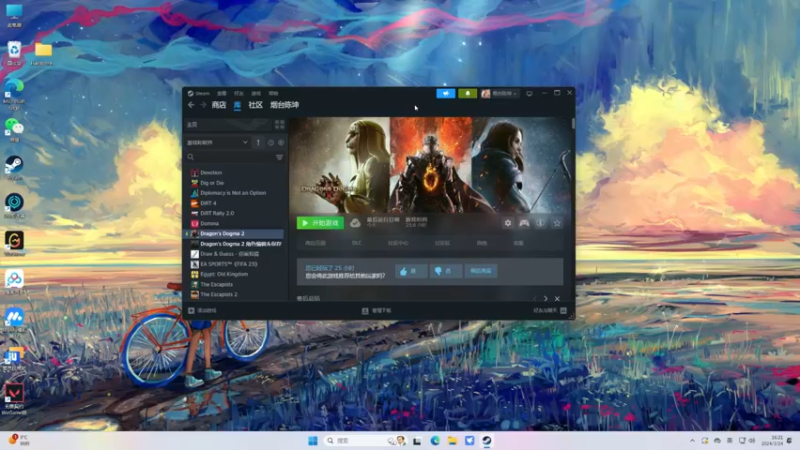Click the Library Home (主页) button
Viewport: 800px width, 450px height.
[229, 124]
